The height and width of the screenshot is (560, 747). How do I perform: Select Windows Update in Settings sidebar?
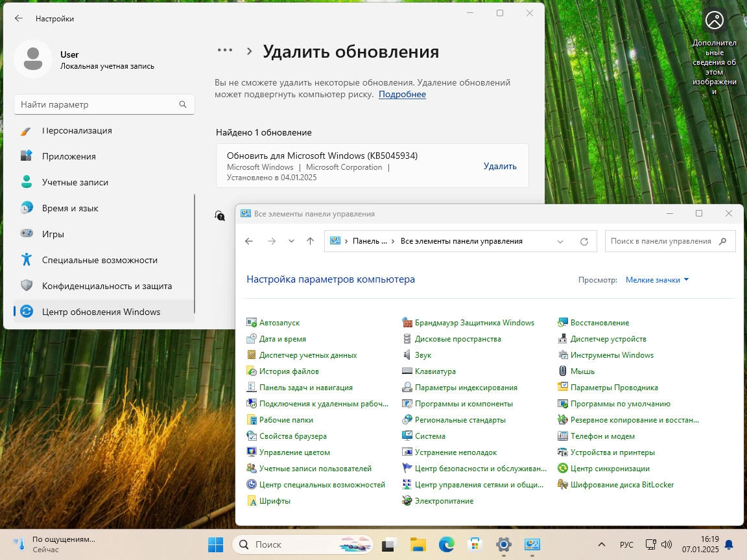click(x=101, y=312)
